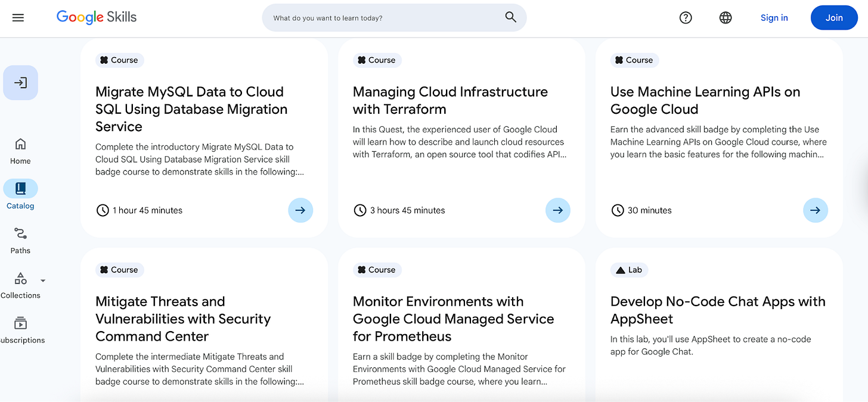
Task: Click Lab badge on AppSheet card
Action: click(x=629, y=270)
